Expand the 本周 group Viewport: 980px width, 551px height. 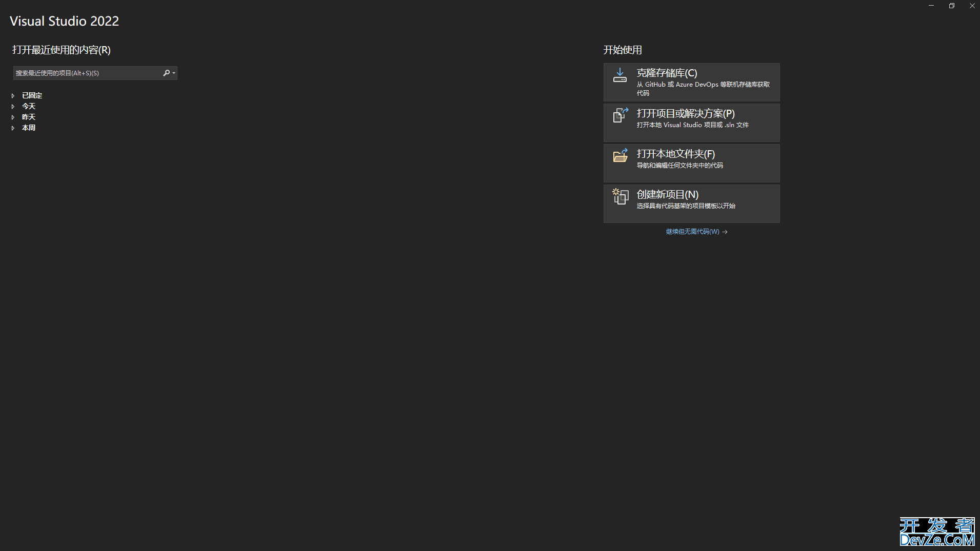click(13, 128)
